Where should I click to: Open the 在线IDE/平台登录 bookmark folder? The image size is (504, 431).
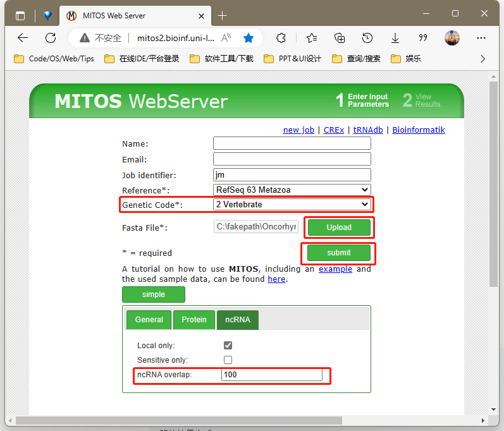tap(142, 59)
